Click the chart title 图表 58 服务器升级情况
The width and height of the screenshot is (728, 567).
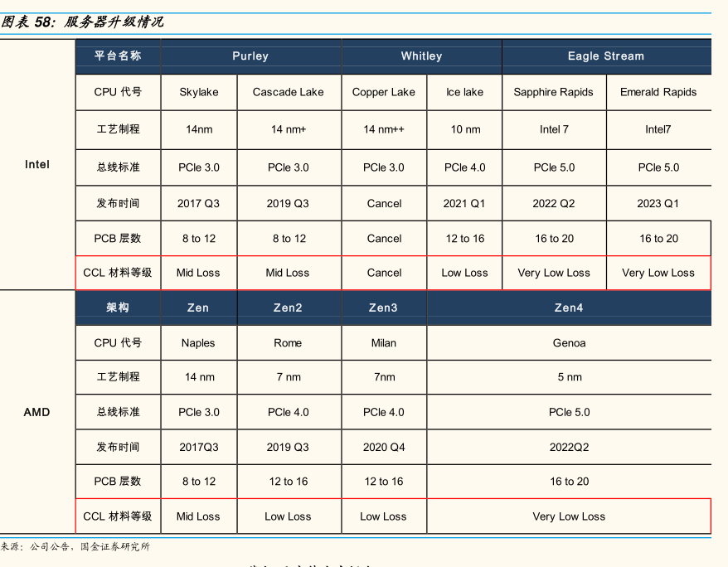[x=82, y=22]
